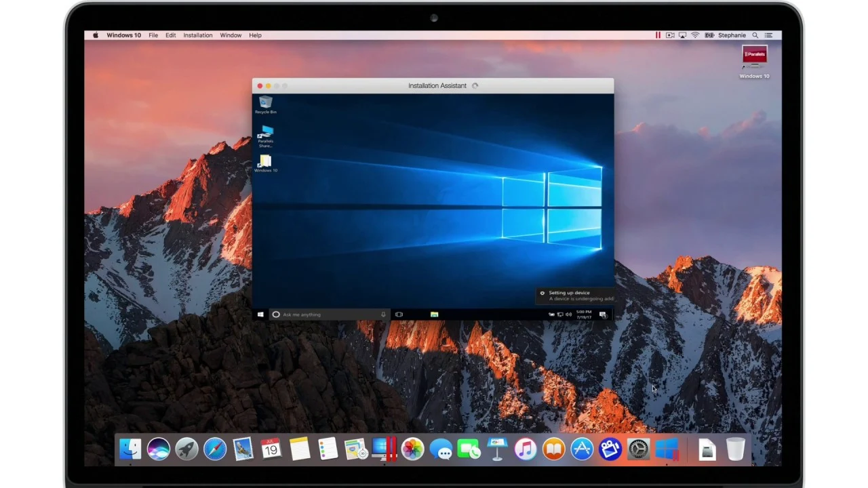Screen dimensions: 868x488
Task: Open Messages from the Dock
Action: [441, 449]
